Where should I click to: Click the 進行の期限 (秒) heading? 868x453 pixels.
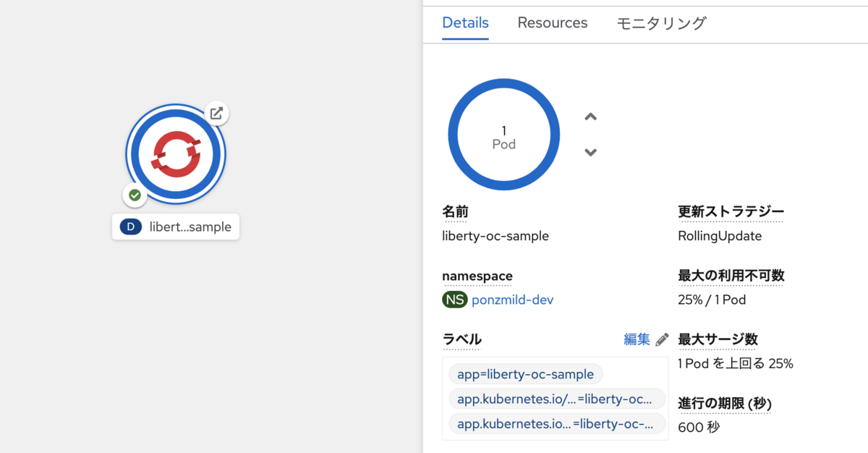tap(724, 403)
